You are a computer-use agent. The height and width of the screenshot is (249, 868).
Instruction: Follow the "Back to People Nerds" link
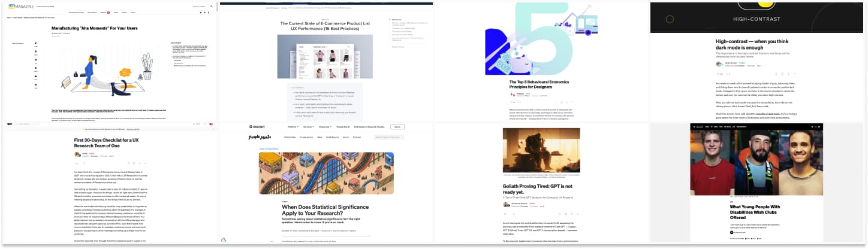pyautogui.click(x=269, y=148)
